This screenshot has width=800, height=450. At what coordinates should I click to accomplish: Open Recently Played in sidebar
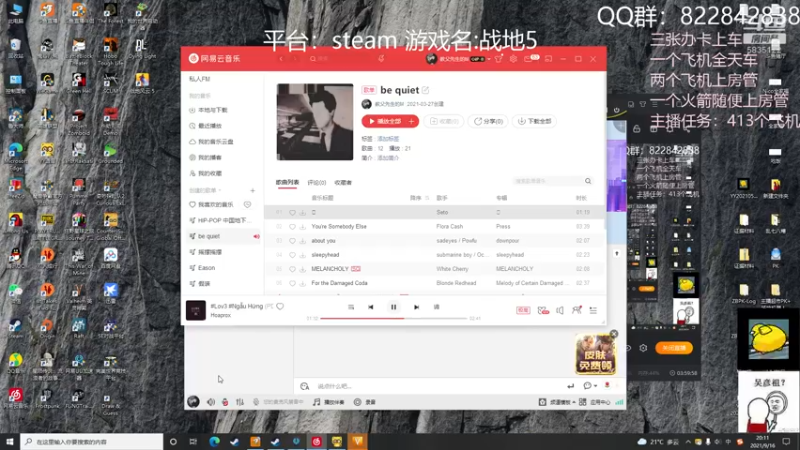[x=205, y=126]
